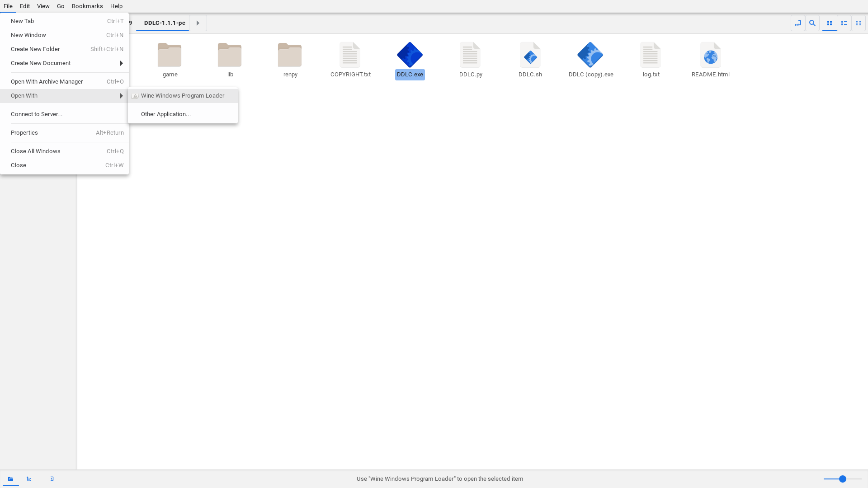Click the status bar Wine message
This screenshot has width=868, height=488.
click(x=440, y=479)
